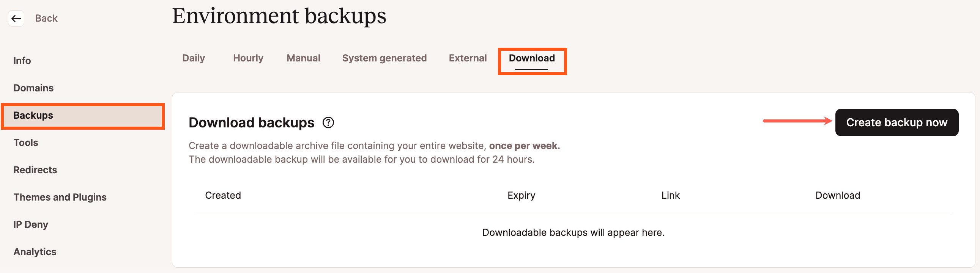Screen dimensions: 980x273
Task: Open the Manual backups tab
Action: click(x=303, y=58)
